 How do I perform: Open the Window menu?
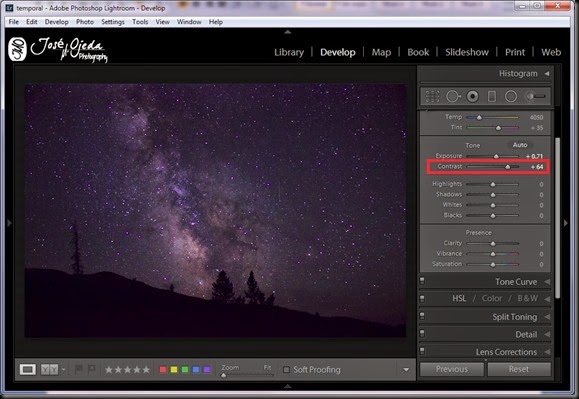pos(189,22)
